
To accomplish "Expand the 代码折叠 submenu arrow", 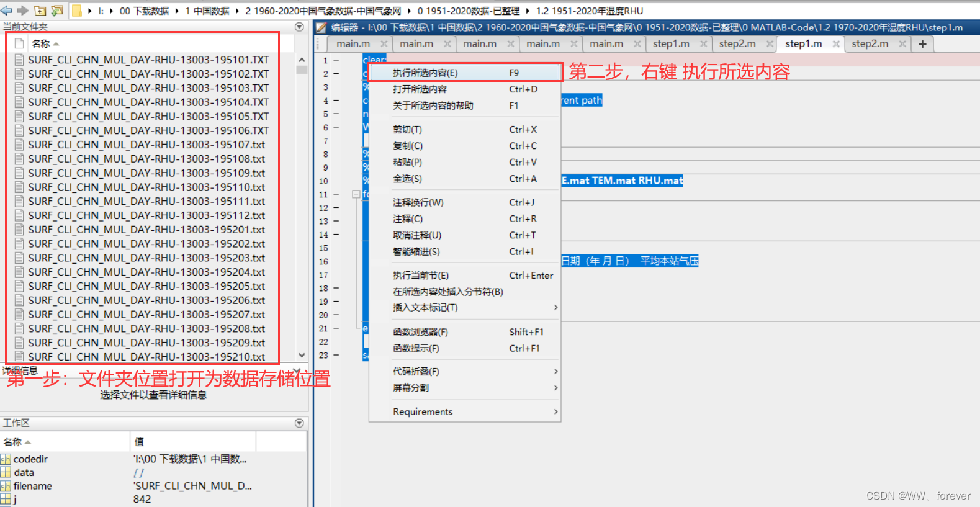I will [555, 371].
